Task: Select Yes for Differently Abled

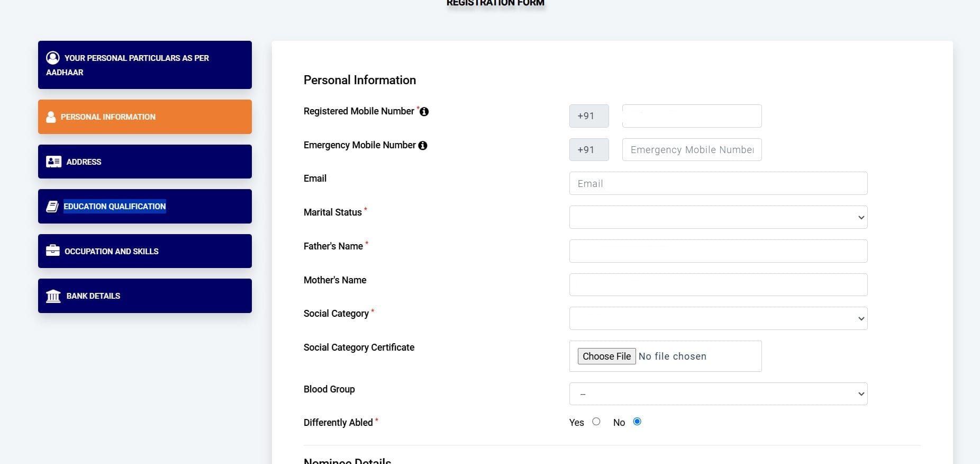Action: click(x=596, y=422)
